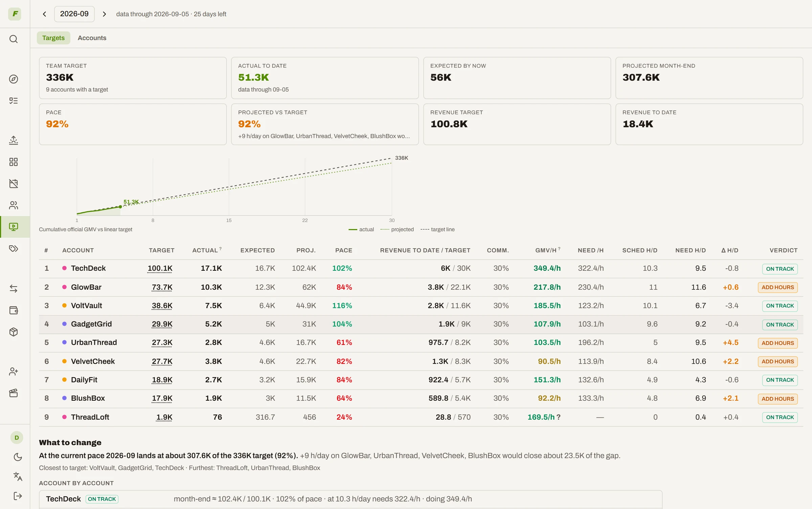Click the GadgetGrid purple color dot
This screenshot has width=812, height=509.
[64, 324]
